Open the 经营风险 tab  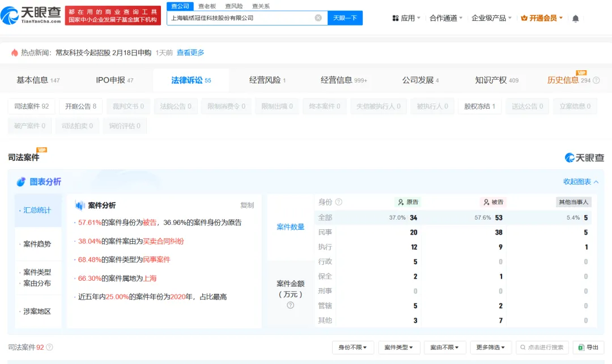point(267,80)
